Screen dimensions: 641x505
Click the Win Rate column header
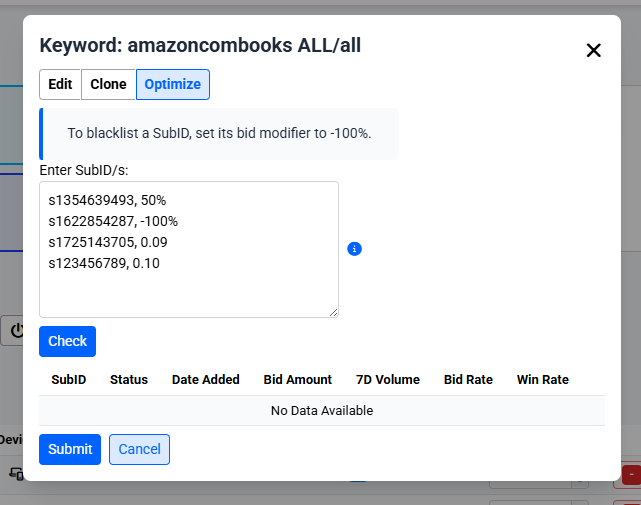coord(543,379)
